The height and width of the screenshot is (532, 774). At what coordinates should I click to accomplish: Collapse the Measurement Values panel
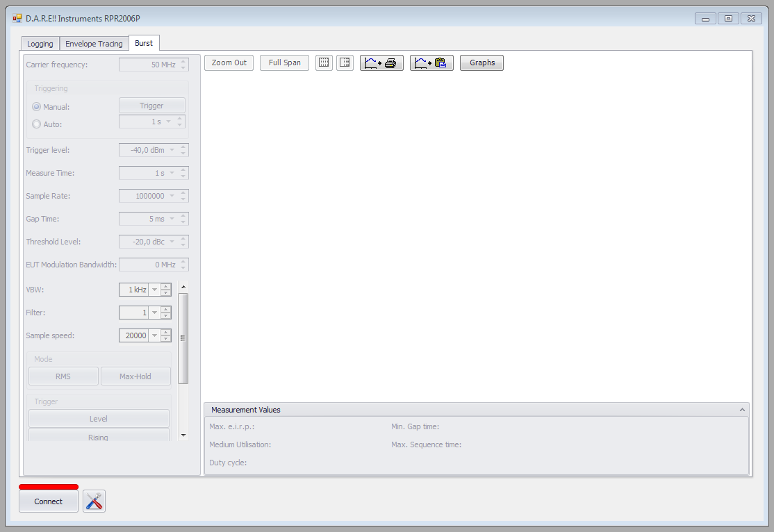(742, 410)
